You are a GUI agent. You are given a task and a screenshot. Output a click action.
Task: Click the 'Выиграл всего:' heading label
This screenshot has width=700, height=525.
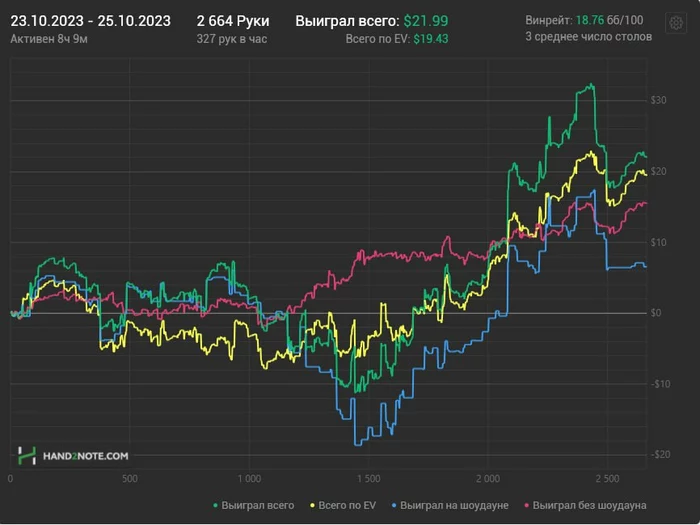pyautogui.click(x=347, y=21)
